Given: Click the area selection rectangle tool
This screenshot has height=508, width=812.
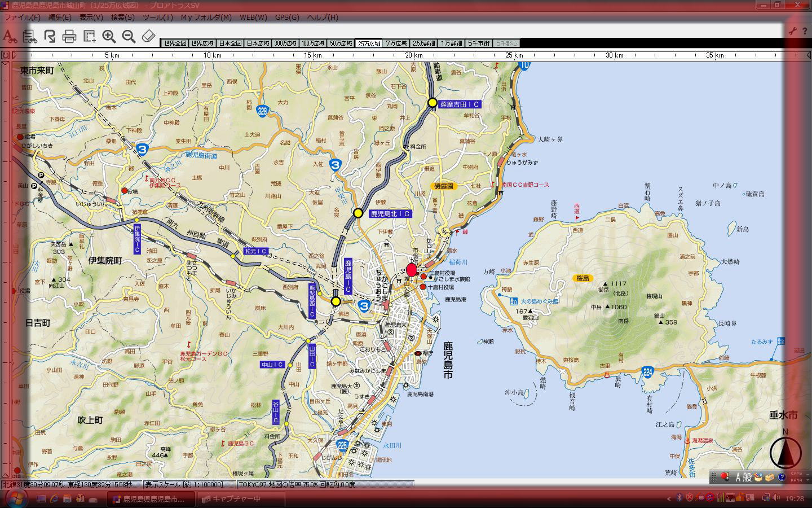Looking at the screenshot, I should (89, 37).
